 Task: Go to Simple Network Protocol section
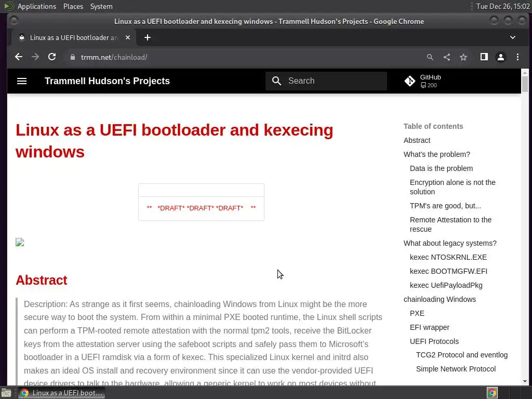(x=456, y=369)
